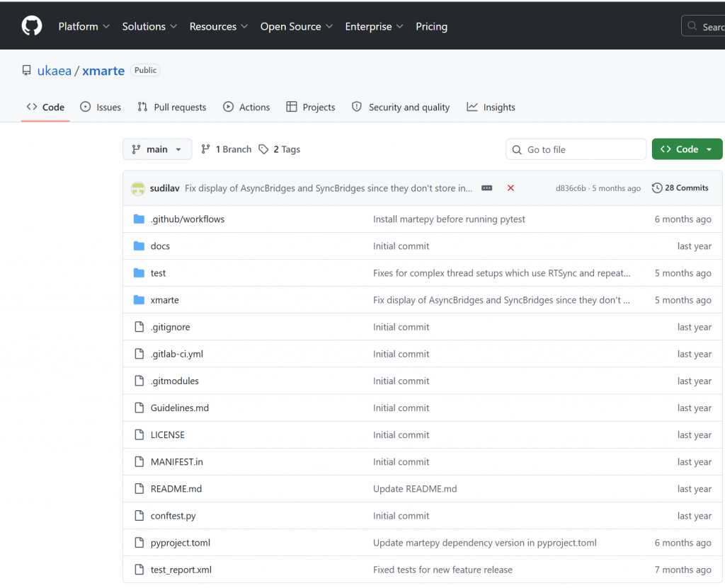725x588 pixels.
Task: Click the ukaea owner link
Action: 55,71
